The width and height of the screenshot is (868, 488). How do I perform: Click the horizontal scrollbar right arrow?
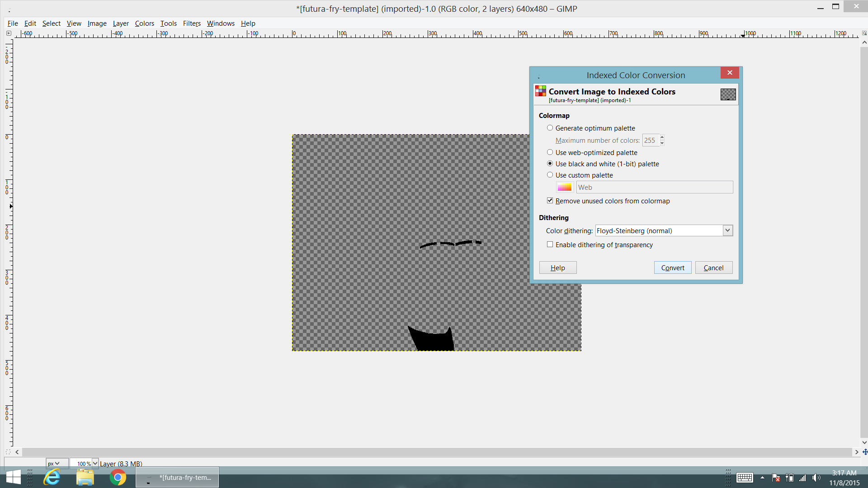(x=856, y=452)
